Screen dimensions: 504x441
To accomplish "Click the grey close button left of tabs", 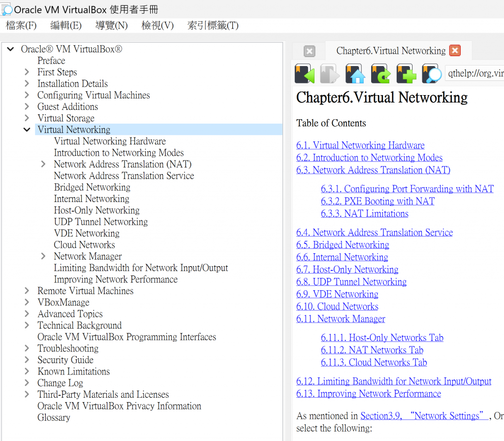I will pyautogui.click(x=310, y=51).
